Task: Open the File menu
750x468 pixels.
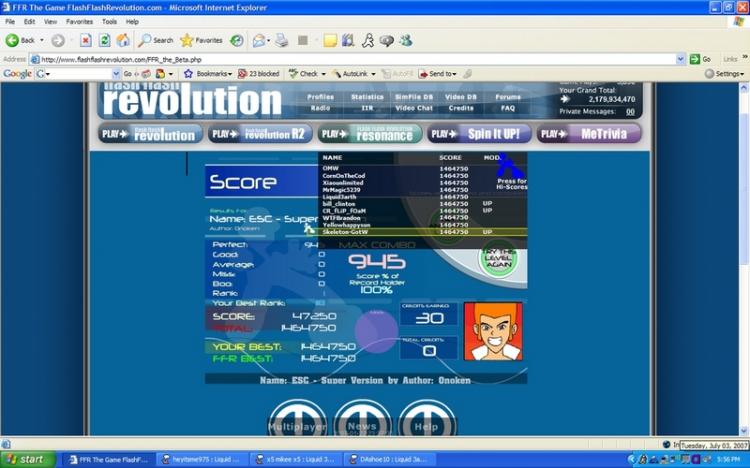Action: (x=10, y=22)
